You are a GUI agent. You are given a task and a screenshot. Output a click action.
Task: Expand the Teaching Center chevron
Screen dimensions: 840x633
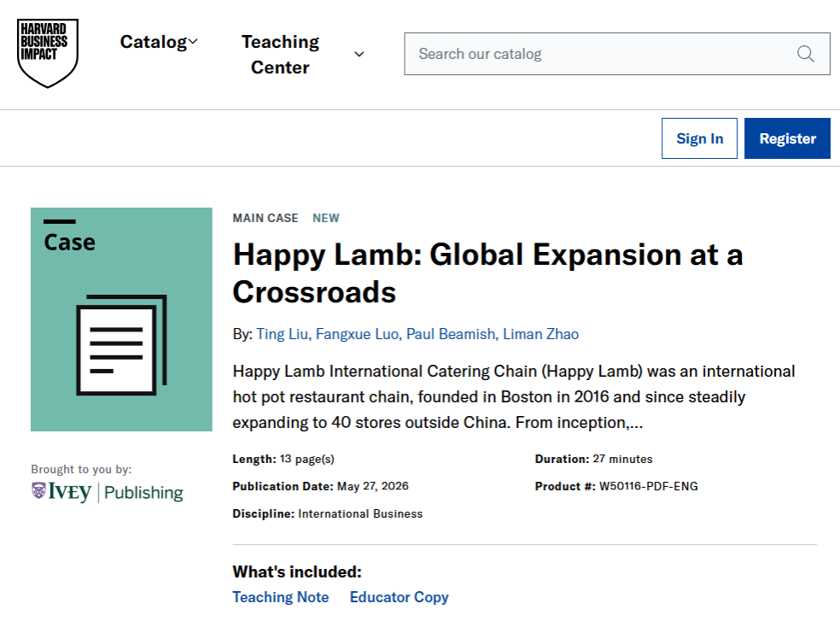pyautogui.click(x=359, y=54)
